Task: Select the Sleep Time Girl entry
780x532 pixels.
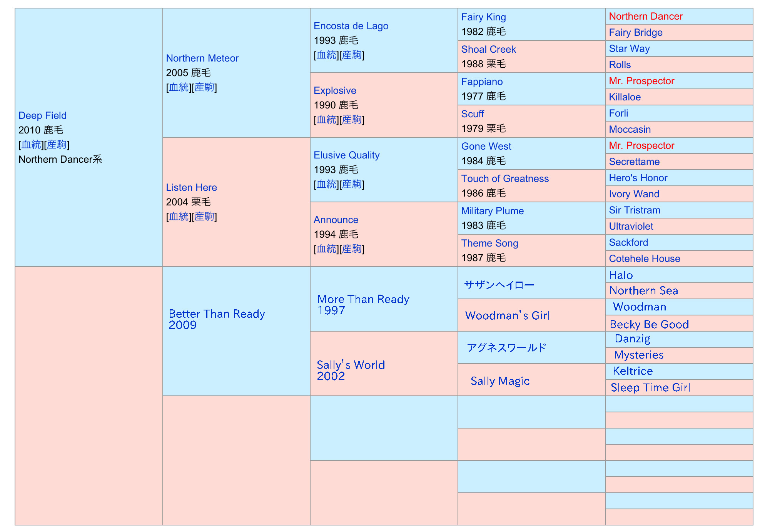Action: pos(650,387)
